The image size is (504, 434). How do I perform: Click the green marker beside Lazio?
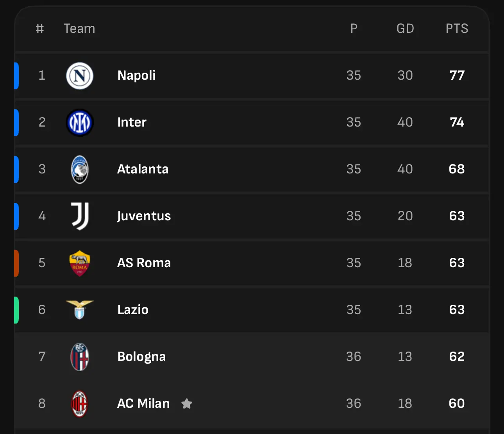[x=16, y=310]
